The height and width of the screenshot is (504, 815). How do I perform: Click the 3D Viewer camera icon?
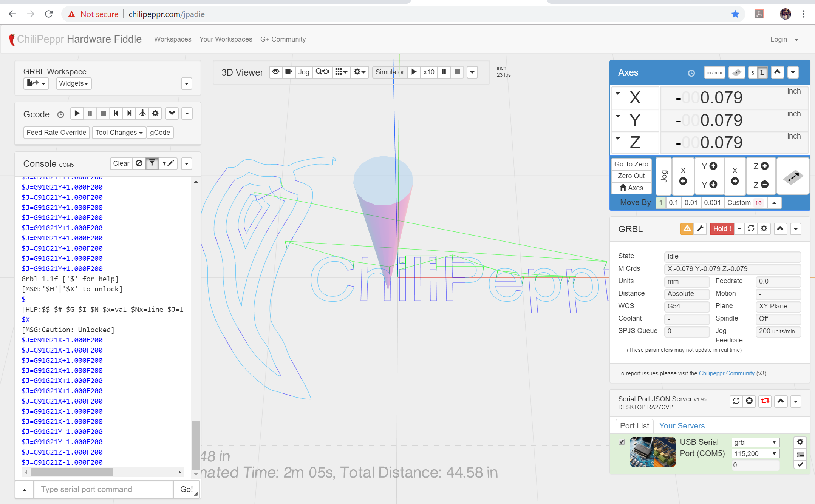[x=289, y=72]
